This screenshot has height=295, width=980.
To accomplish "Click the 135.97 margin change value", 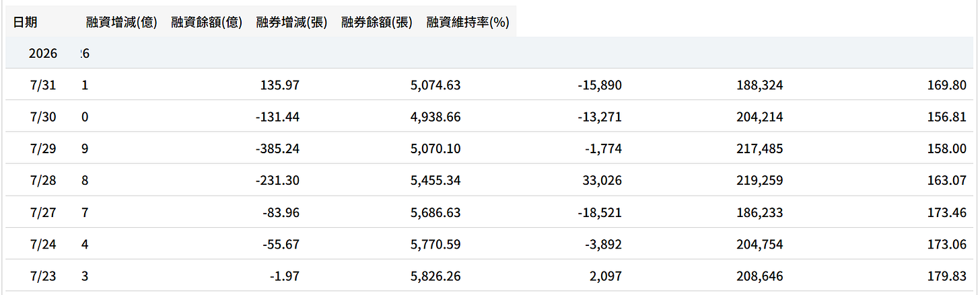I will [279, 85].
